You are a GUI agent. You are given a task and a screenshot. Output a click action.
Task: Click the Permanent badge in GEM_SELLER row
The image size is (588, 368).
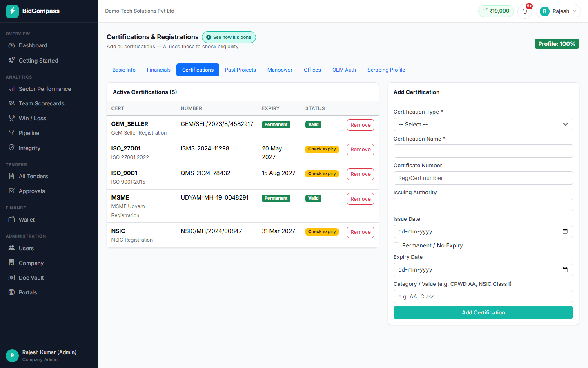tap(276, 125)
